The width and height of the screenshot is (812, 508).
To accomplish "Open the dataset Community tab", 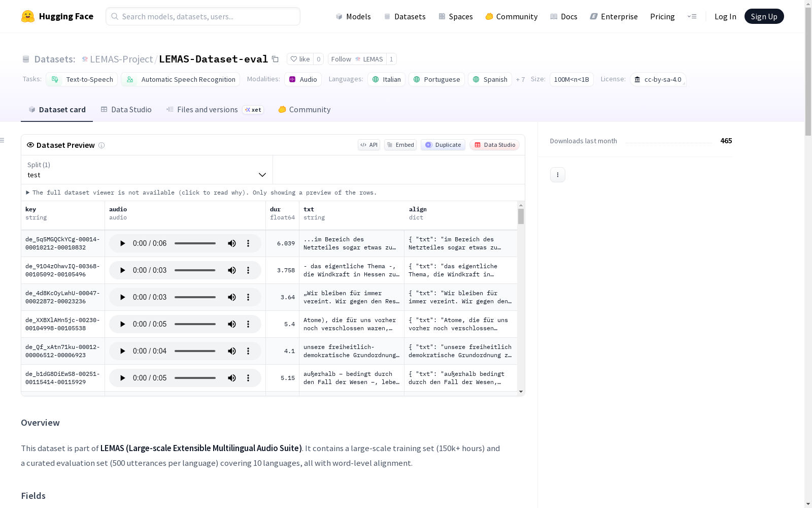I will point(304,109).
